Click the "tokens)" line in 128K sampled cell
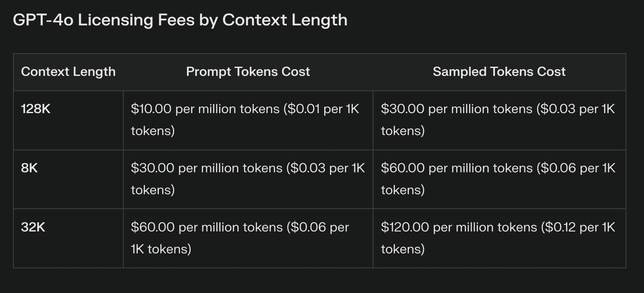The width and height of the screenshot is (644, 293). pos(403,131)
